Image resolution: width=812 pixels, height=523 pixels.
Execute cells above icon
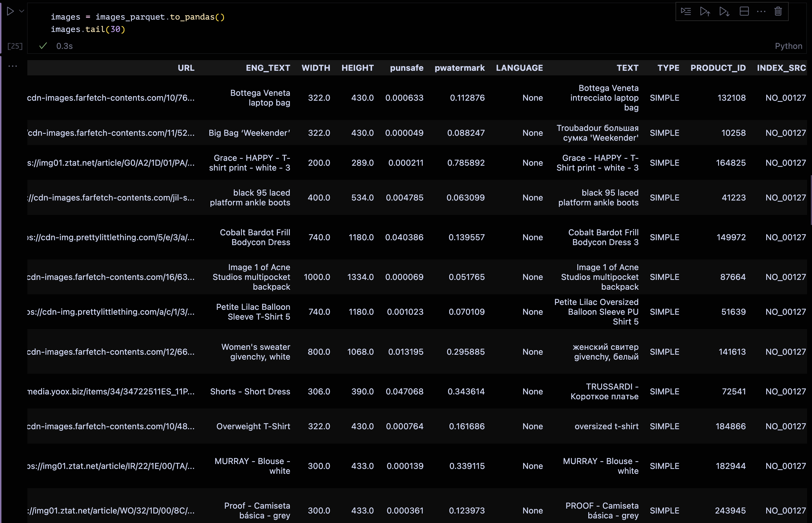[x=705, y=12]
